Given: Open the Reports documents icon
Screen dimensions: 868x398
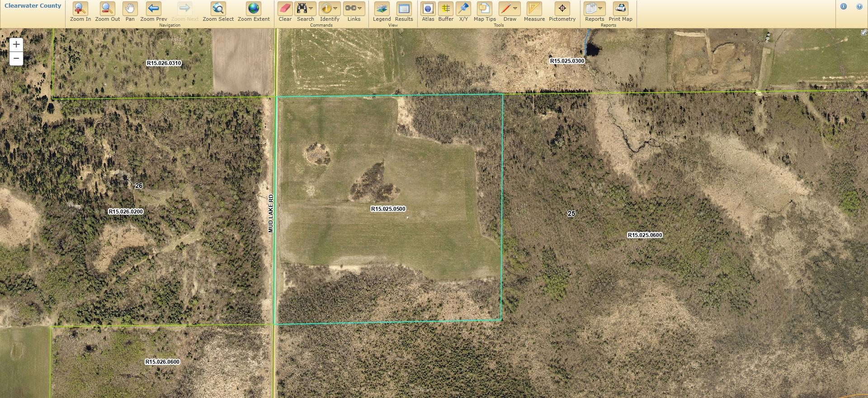Looking at the screenshot, I should tap(591, 8).
